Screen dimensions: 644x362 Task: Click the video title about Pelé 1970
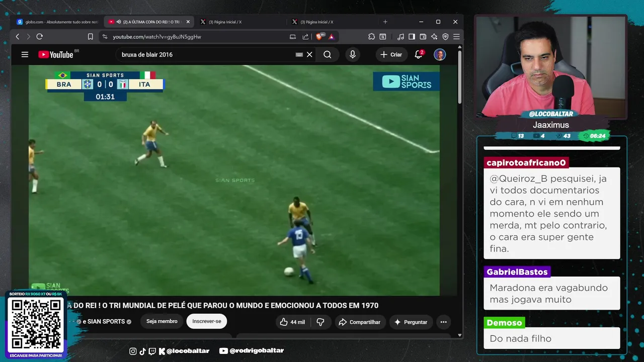pos(222,305)
